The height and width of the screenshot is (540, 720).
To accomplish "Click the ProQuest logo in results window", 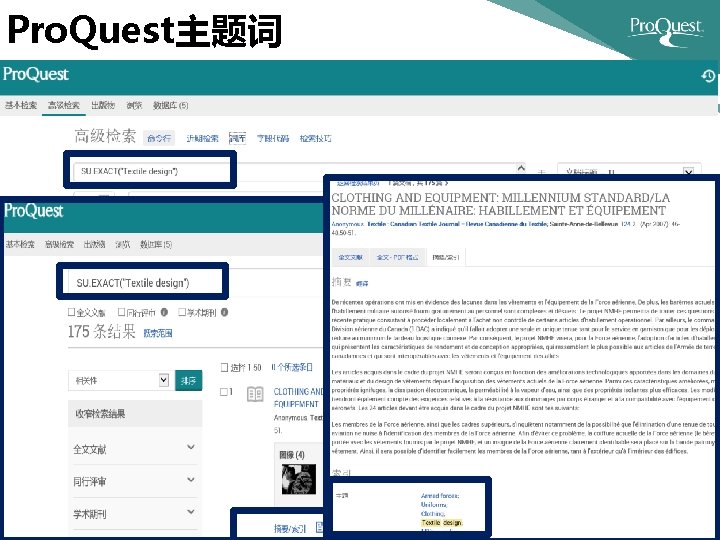I will 34,211.
